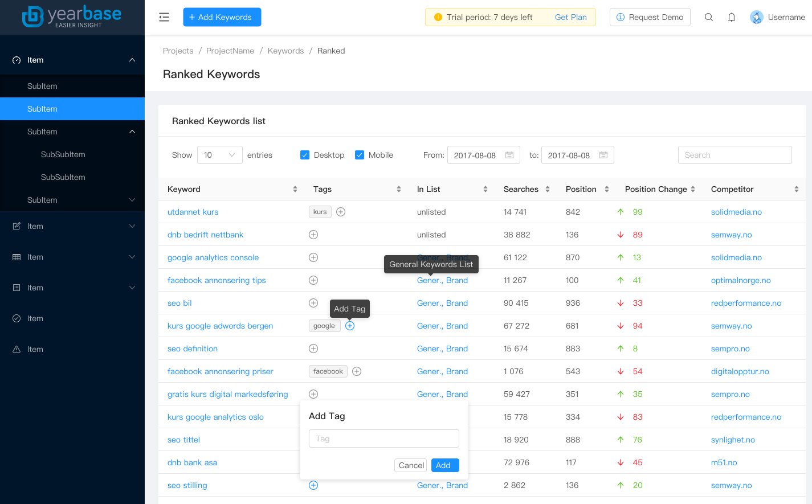Viewport: 812px width, 504px height.
Task: Open the calendar picker for the to date
Action: click(603, 154)
